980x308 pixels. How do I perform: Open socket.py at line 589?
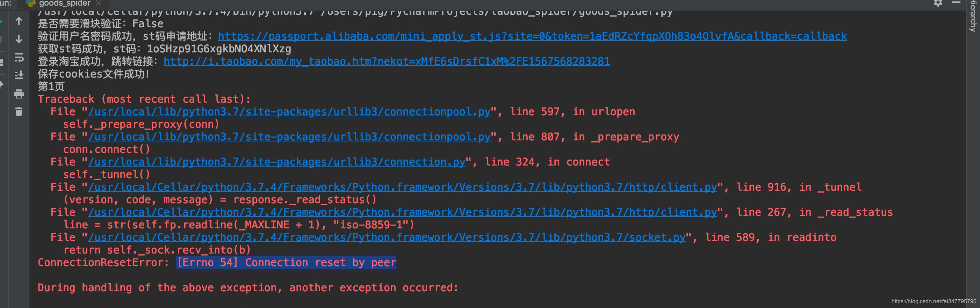387,237
